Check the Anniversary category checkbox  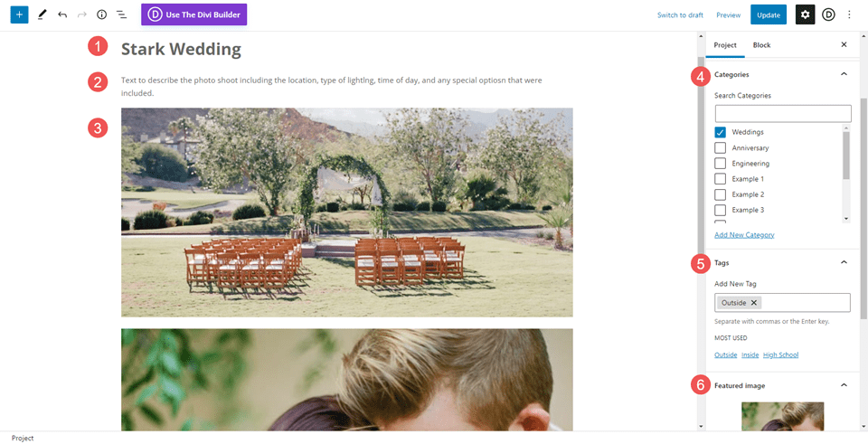pos(721,148)
